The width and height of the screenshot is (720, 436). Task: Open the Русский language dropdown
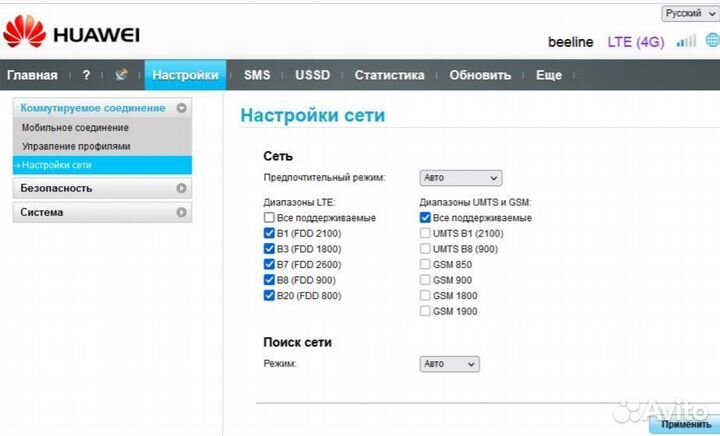coord(690,14)
